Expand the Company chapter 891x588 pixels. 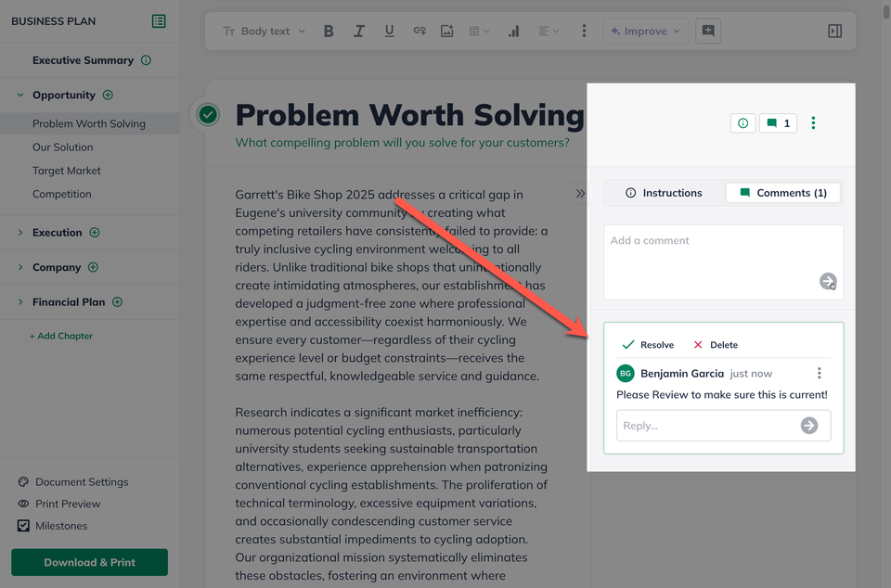20,267
